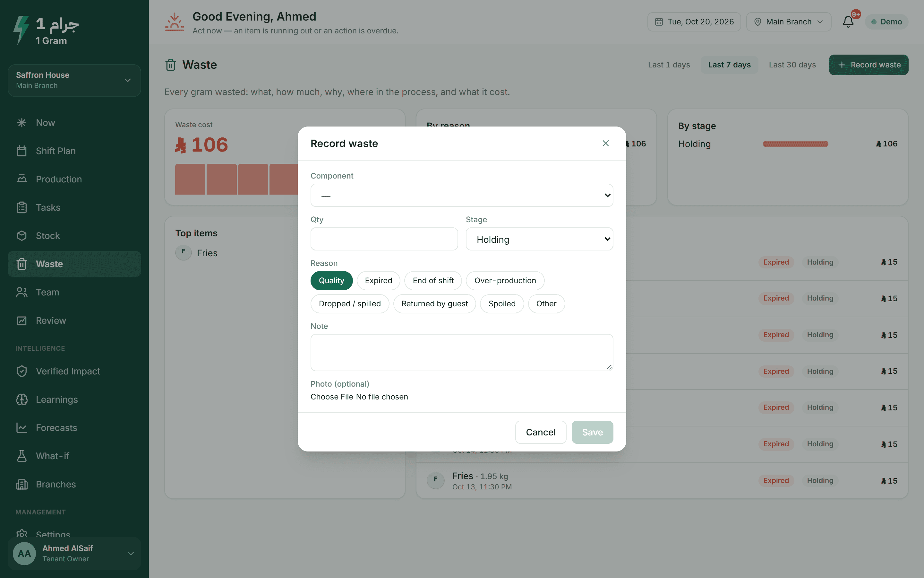Click the Review chart icon

click(x=22, y=321)
